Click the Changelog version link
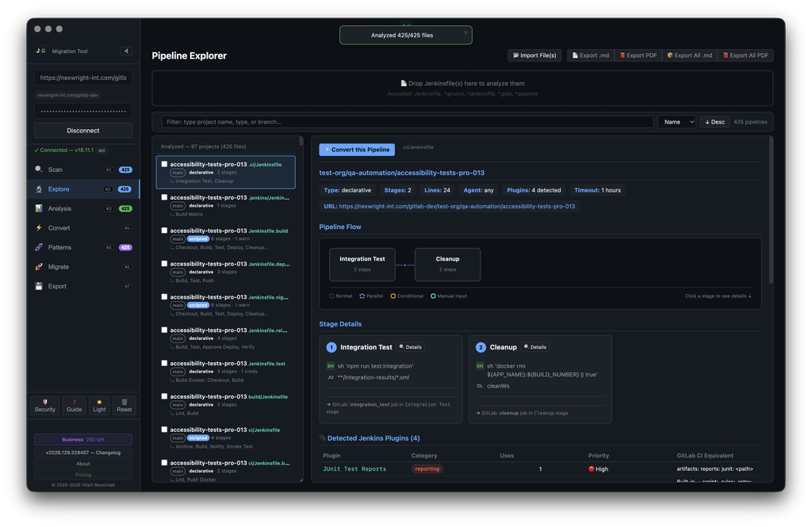 click(82, 453)
